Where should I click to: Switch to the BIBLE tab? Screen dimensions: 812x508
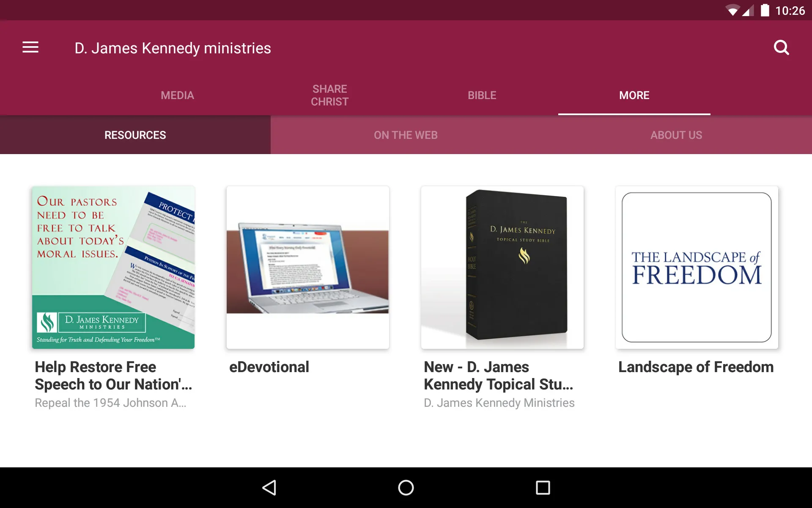tap(482, 95)
